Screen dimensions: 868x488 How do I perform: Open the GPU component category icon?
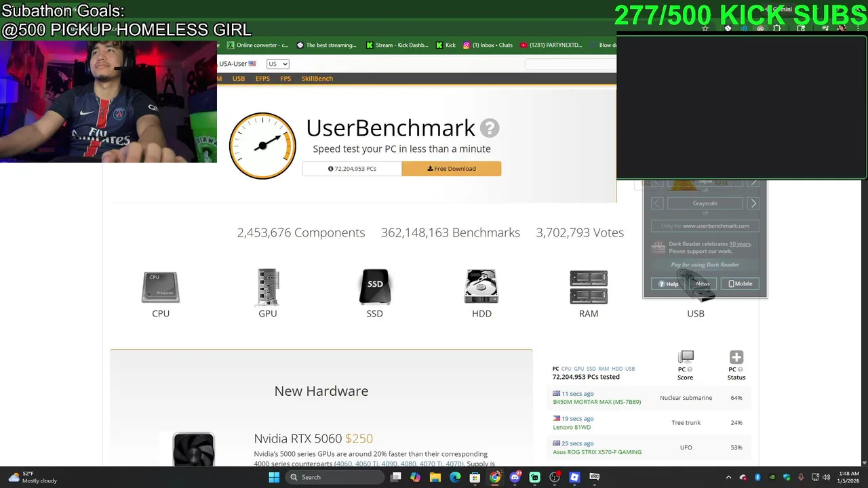(268, 287)
